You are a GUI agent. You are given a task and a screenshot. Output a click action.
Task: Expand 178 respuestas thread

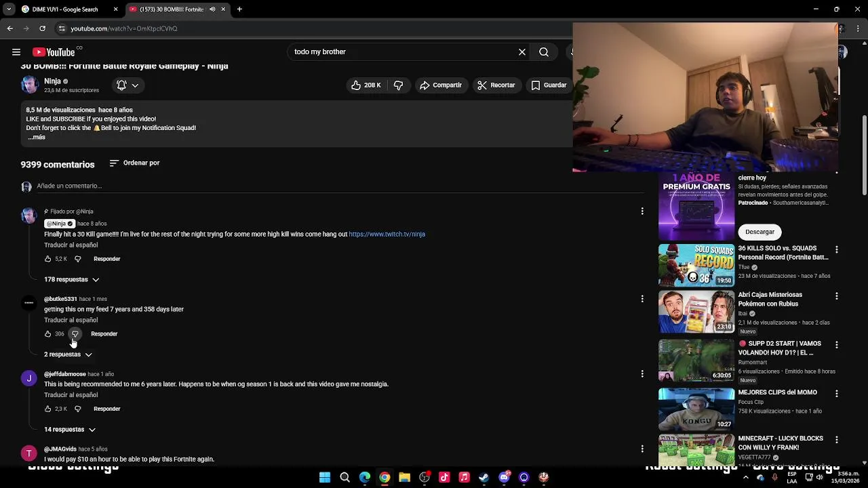point(71,279)
